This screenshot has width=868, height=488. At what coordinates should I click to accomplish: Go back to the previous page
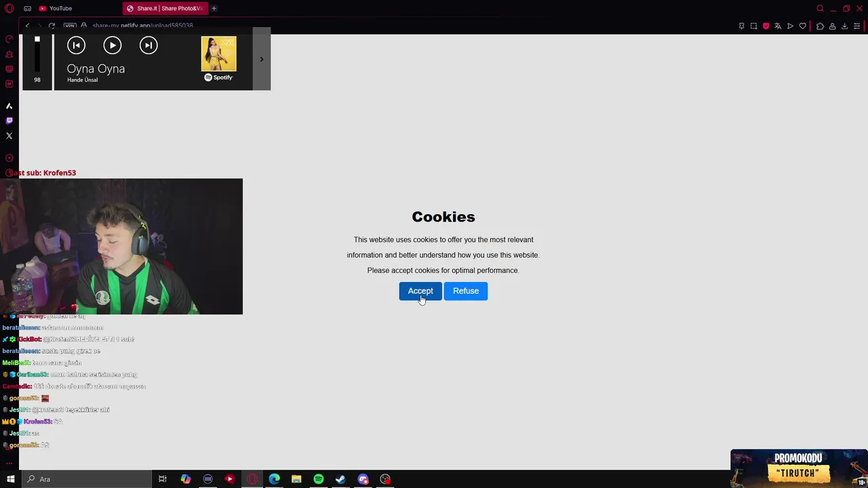tap(27, 26)
